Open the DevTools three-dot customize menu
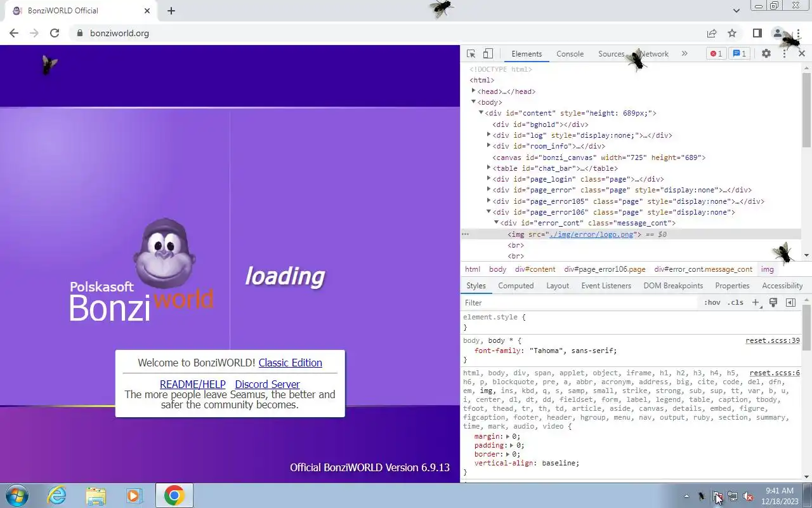Viewport: 812px width, 508px height. [x=784, y=54]
